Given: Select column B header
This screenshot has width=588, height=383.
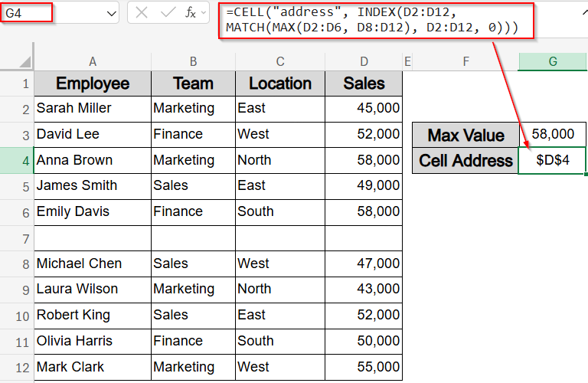Looking at the screenshot, I should [193, 61].
